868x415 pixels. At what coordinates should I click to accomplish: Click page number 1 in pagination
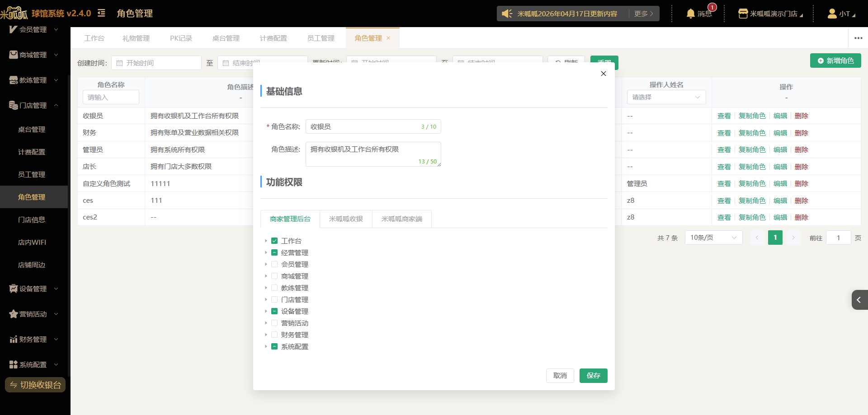775,238
